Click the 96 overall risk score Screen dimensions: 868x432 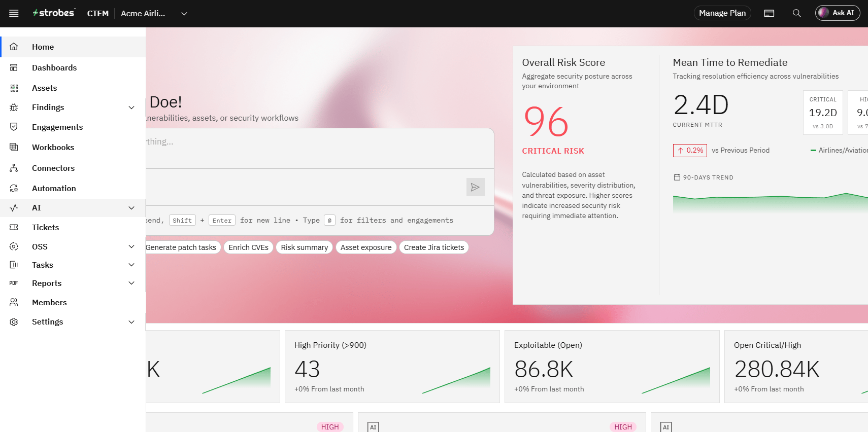pyautogui.click(x=546, y=122)
